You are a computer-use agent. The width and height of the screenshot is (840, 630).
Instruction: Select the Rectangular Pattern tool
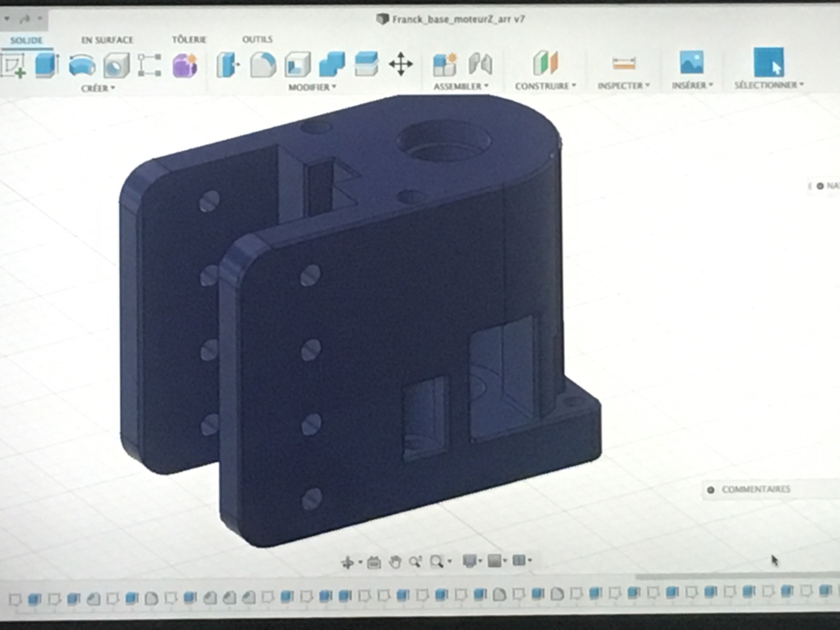[x=149, y=65]
